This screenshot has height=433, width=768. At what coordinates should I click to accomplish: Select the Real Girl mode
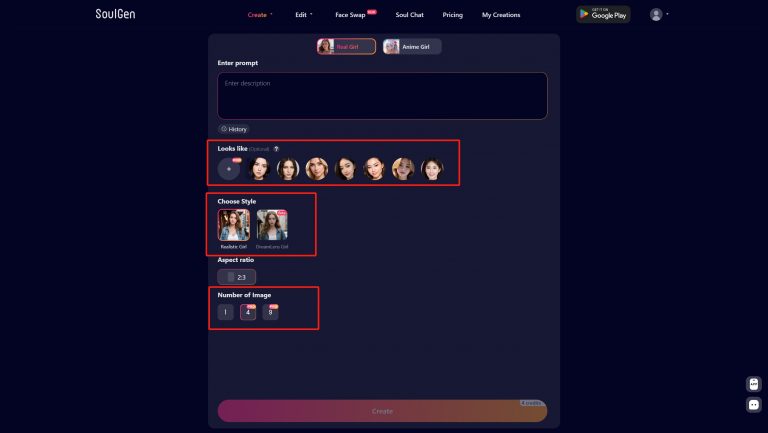click(x=346, y=47)
